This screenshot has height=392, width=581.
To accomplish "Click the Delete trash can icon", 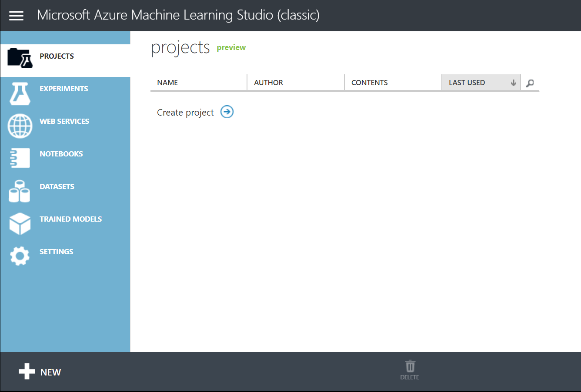I will 410,365.
